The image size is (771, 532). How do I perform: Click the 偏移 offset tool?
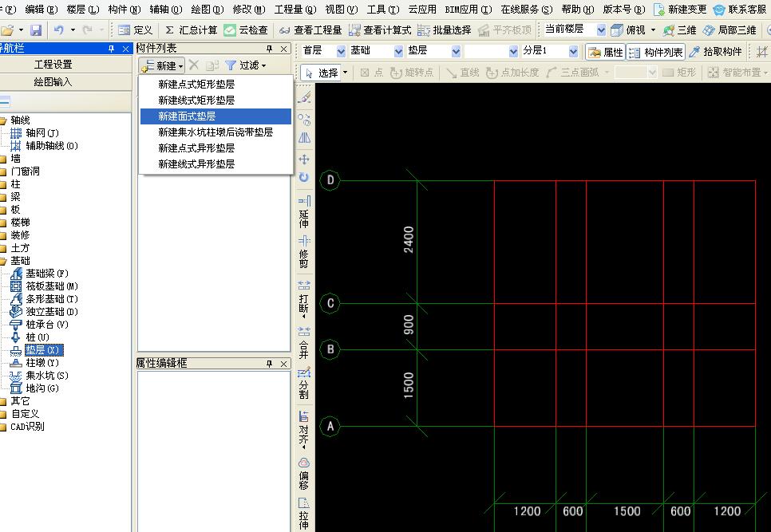click(304, 474)
